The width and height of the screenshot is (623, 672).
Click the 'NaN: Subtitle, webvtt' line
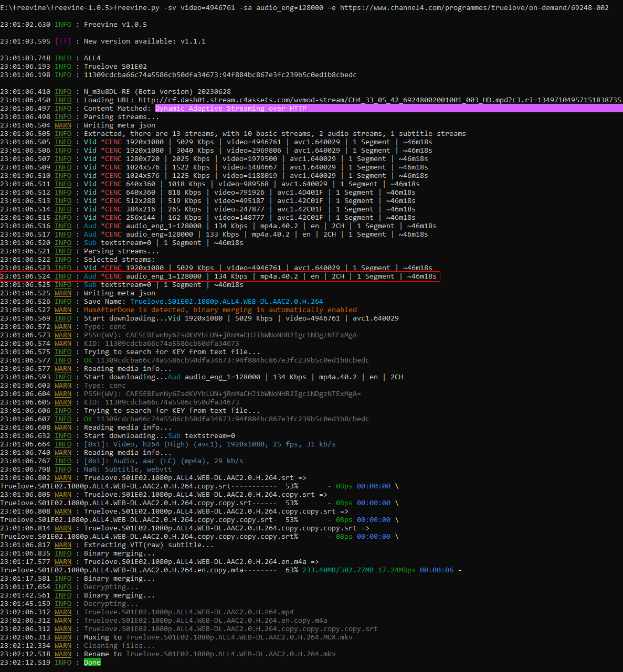point(128,470)
